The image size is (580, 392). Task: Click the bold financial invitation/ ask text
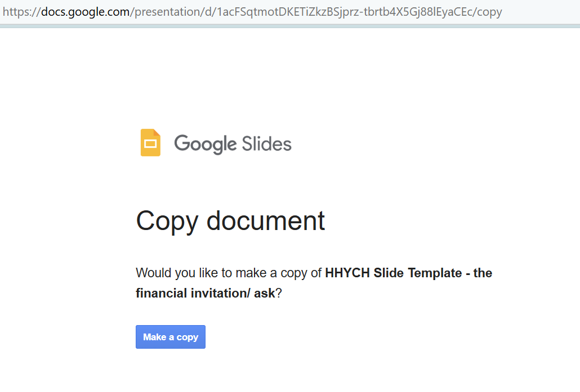pos(205,293)
